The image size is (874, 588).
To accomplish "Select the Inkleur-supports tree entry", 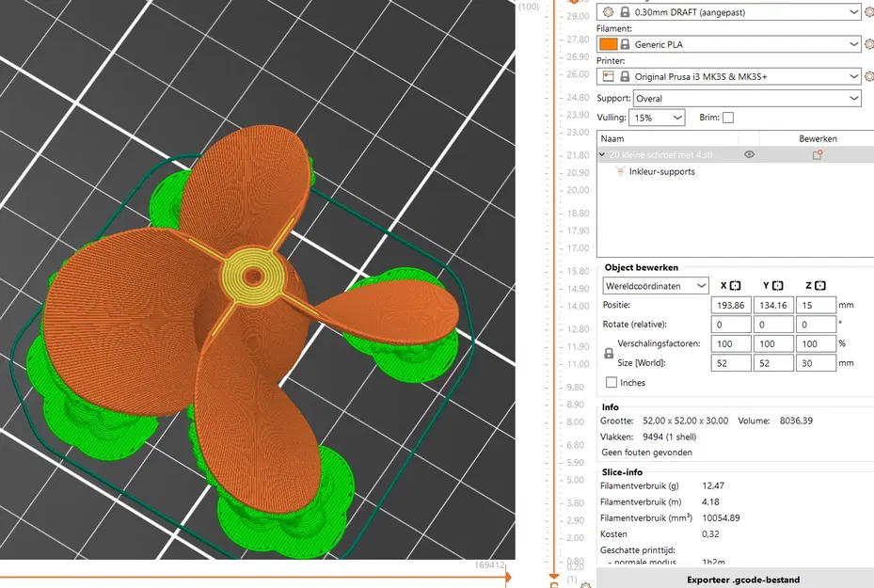I will (x=661, y=171).
